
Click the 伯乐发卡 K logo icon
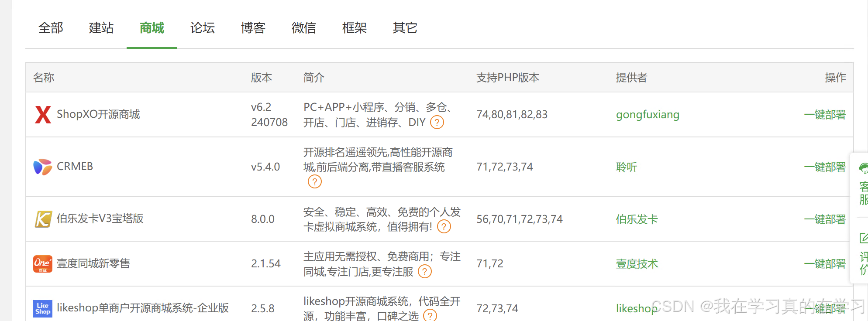coord(43,219)
